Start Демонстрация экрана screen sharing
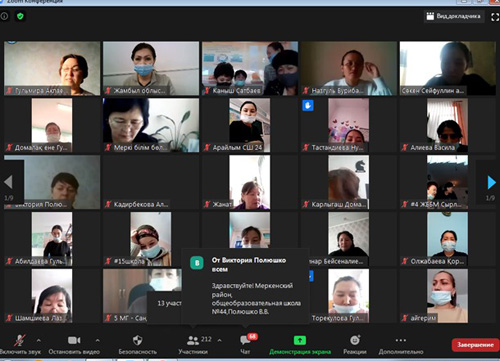The image size is (500, 361). (300, 345)
